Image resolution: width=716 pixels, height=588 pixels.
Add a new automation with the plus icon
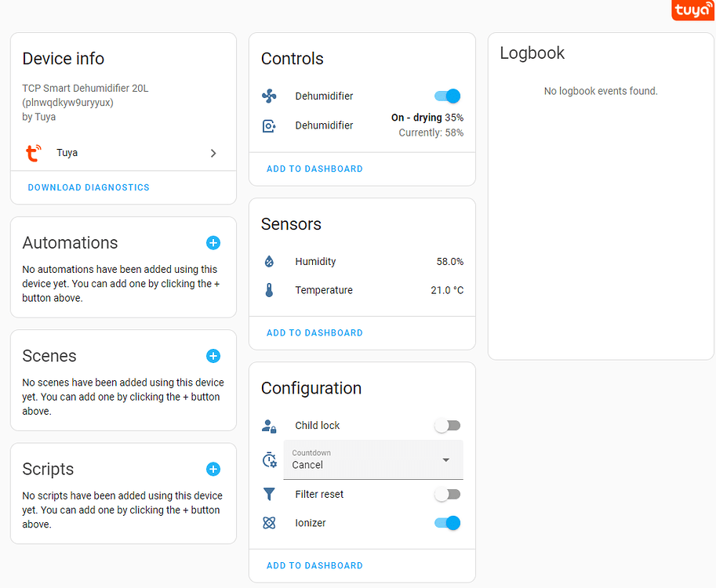click(213, 243)
